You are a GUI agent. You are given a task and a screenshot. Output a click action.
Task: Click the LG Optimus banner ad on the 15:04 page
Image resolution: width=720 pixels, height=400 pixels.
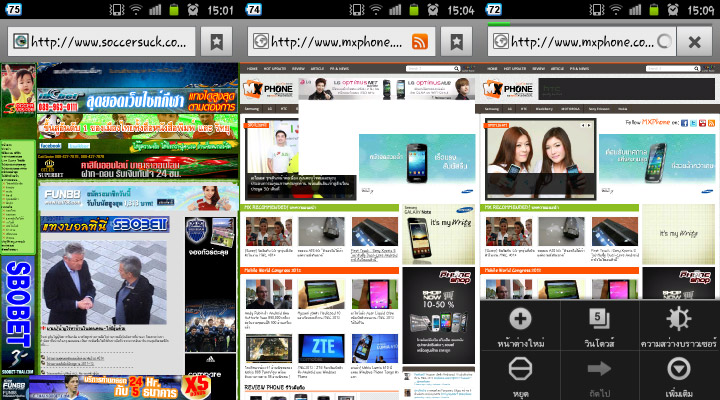pyautogui.click(x=387, y=89)
